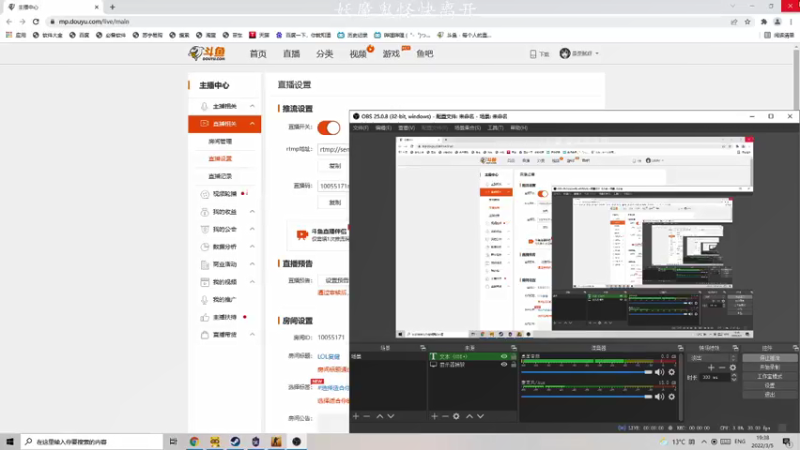Increase transition duration with stepper arrow
The width and height of the screenshot is (800, 450).
734,375
